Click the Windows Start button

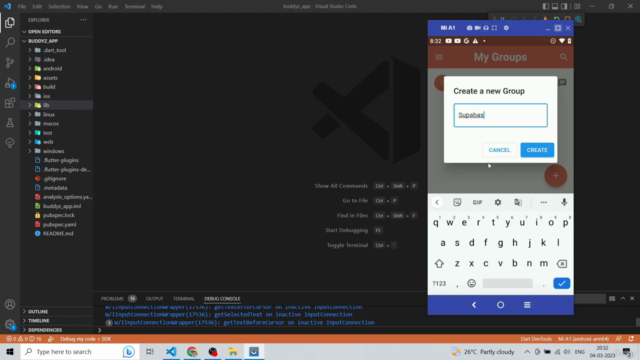click(x=10, y=351)
